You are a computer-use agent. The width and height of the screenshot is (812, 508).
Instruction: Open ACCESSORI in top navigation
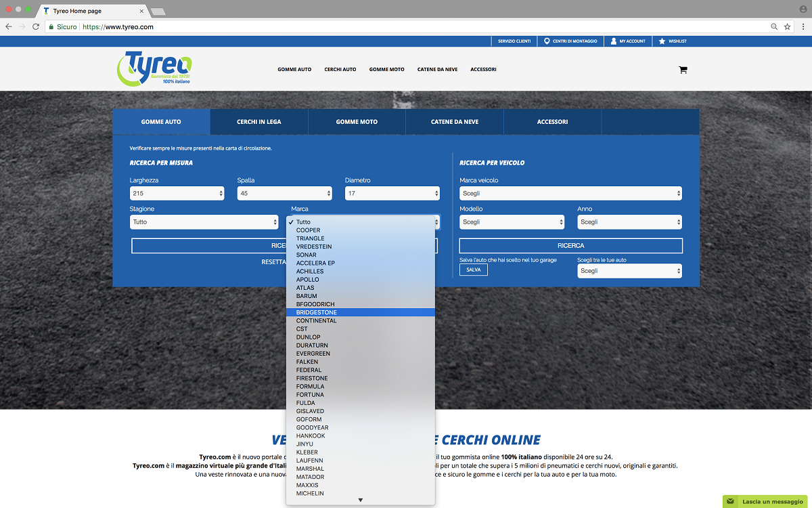pyautogui.click(x=484, y=70)
